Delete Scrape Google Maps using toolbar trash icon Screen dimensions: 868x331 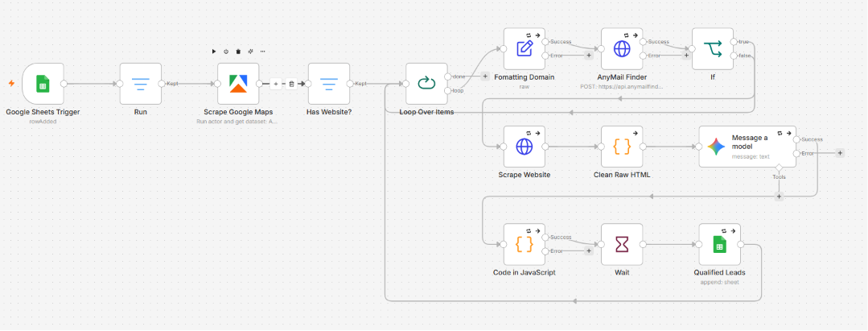(x=238, y=51)
